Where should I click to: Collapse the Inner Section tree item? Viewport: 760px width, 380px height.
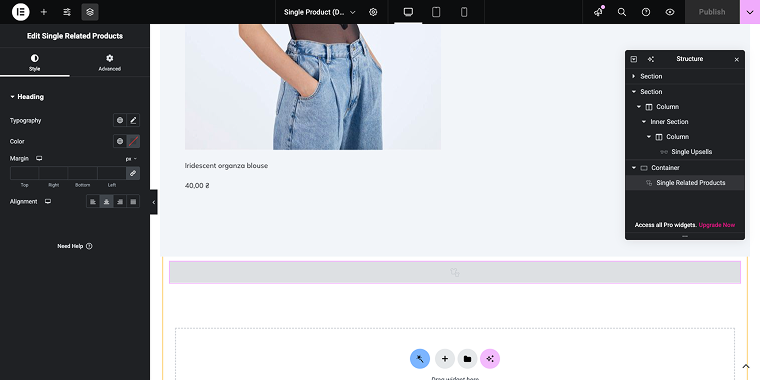click(644, 122)
